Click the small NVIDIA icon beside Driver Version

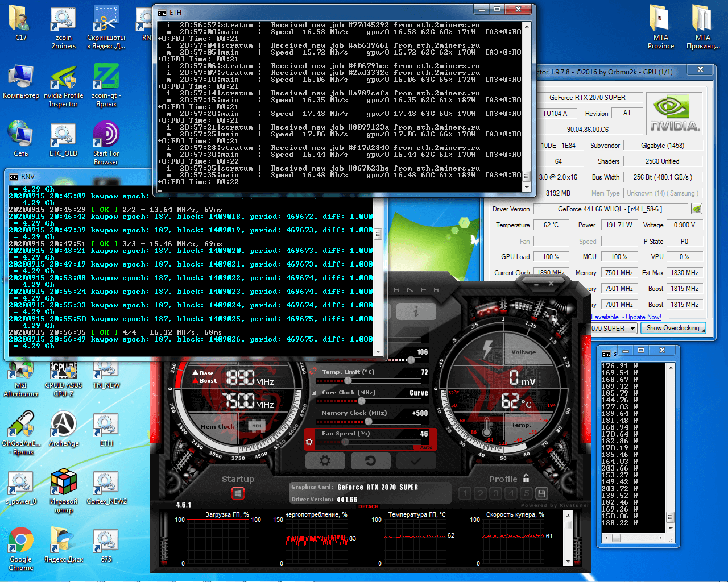click(x=696, y=209)
